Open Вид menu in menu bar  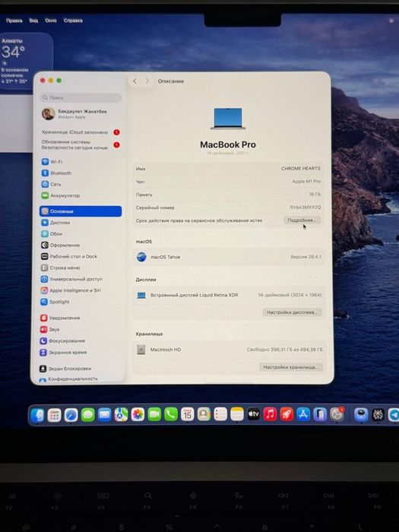coord(33,21)
